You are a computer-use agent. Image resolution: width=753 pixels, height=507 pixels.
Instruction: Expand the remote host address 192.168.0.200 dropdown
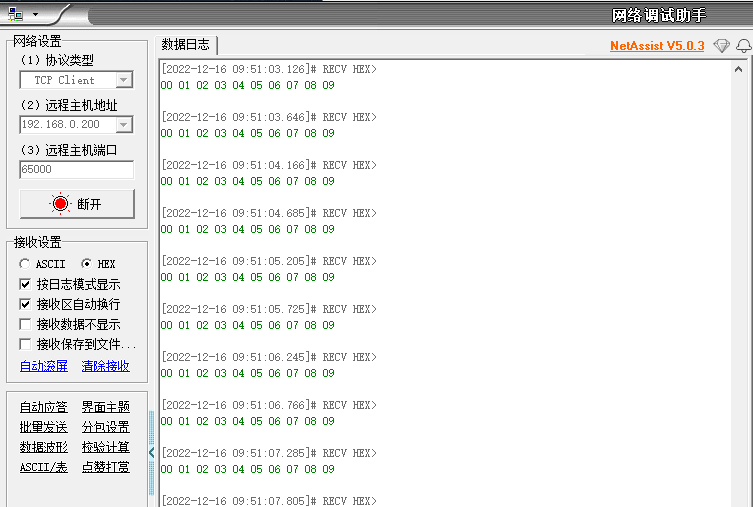(x=124, y=125)
